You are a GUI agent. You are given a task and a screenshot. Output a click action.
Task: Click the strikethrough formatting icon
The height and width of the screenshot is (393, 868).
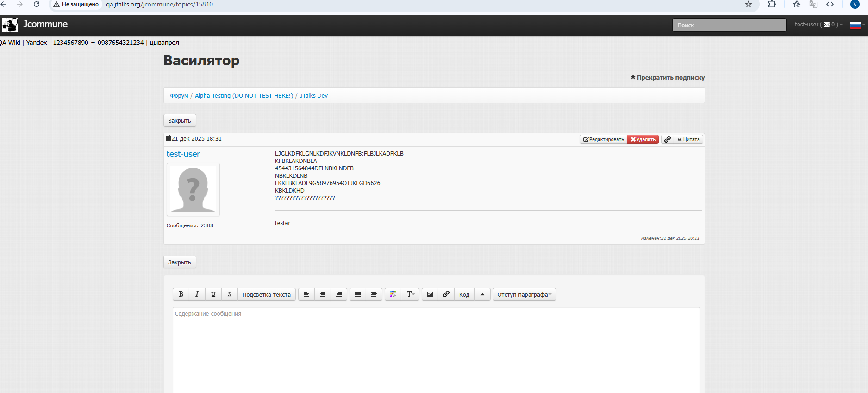tap(229, 294)
